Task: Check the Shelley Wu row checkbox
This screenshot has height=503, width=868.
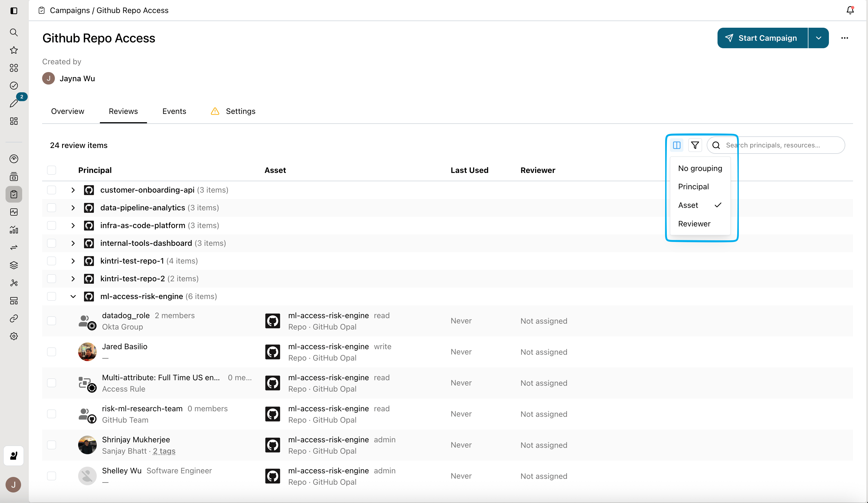Action: [x=52, y=476]
